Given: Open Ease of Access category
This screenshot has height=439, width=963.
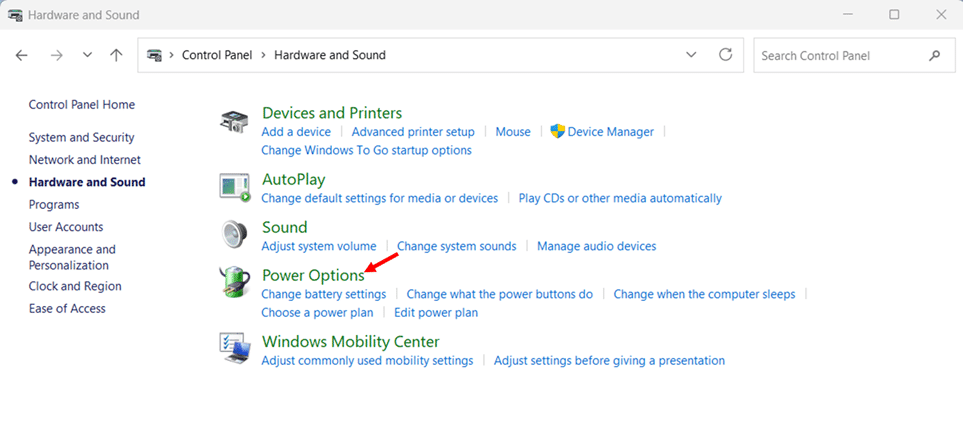Looking at the screenshot, I should pyautogui.click(x=67, y=308).
